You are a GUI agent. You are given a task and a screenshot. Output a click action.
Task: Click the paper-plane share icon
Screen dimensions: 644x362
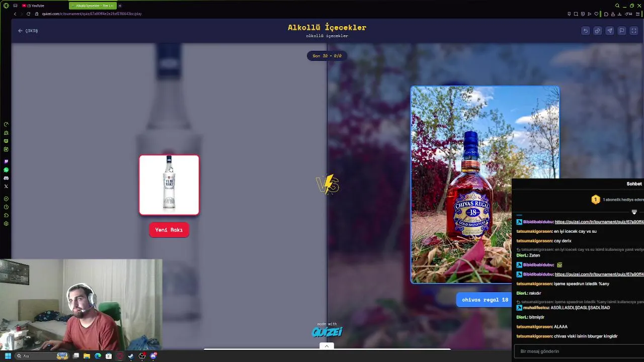tap(610, 31)
